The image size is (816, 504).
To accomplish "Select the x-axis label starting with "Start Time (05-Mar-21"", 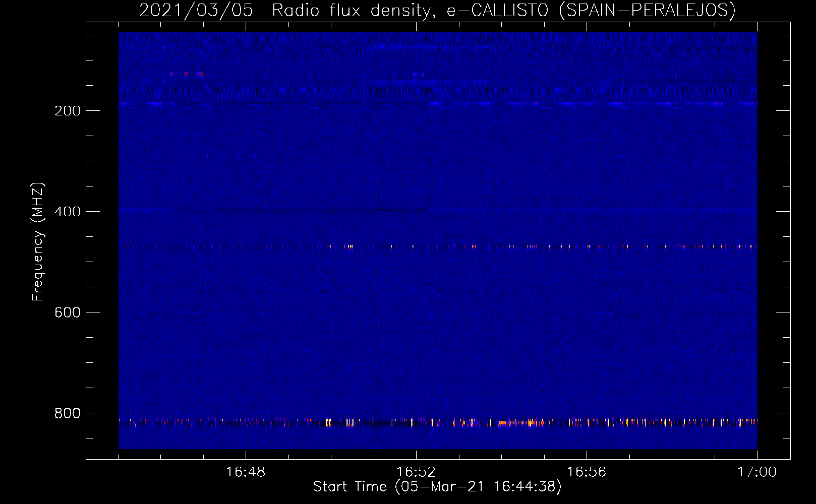I will pos(437,487).
